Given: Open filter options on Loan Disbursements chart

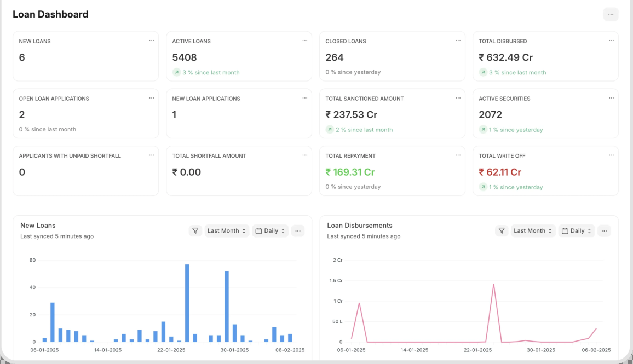Looking at the screenshot, I should tap(502, 230).
